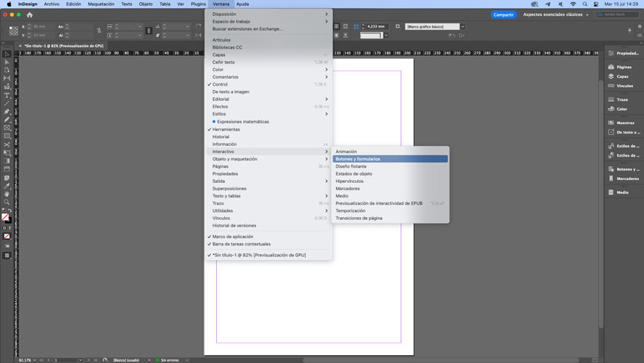The height and width of the screenshot is (363, 644).
Task: Click the Adobe Stock search field
Action: [617, 15]
